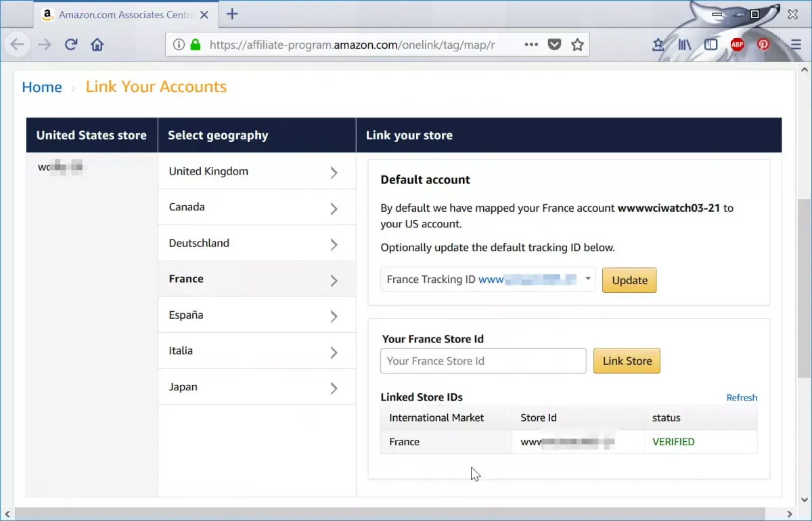Image resolution: width=812 pixels, height=521 pixels.
Task: Expand United Kingdom row chevron
Action: (x=334, y=173)
